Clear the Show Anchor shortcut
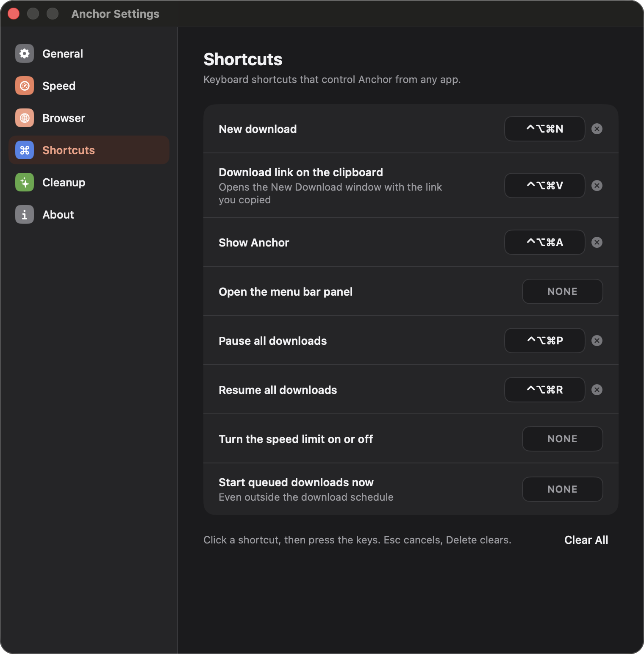Image resolution: width=644 pixels, height=654 pixels. point(597,242)
